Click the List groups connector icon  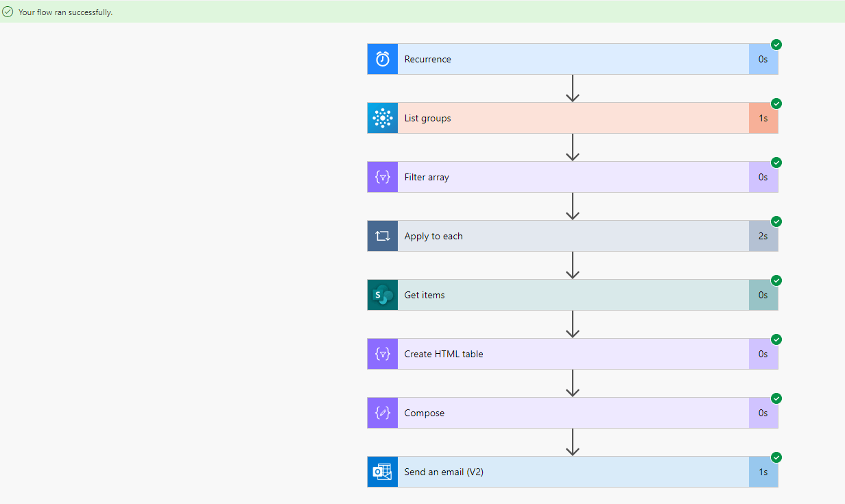383,118
